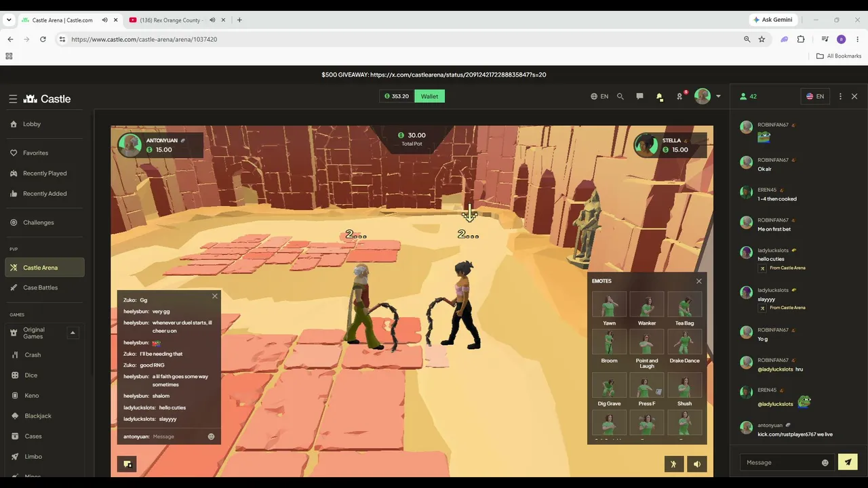The width and height of the screenshot is (868, 488).
Task: Open Recently Played in sidebar
Action: tap(45, 174)
